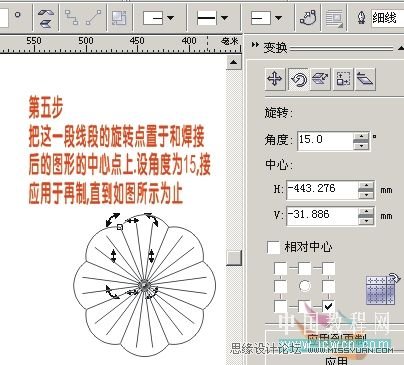Click the 应用到再制 apply to duplicate button
Screen dimensions: 404x365
337,340
